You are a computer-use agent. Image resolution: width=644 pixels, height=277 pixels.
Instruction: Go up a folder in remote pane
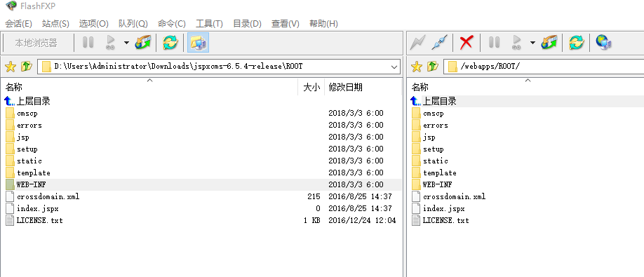tap(433, 66)
